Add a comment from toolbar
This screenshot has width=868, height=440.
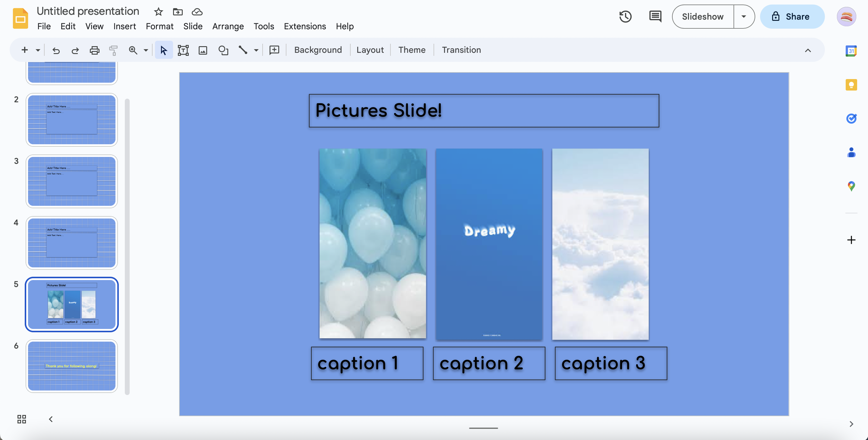(x=274, y=50)
